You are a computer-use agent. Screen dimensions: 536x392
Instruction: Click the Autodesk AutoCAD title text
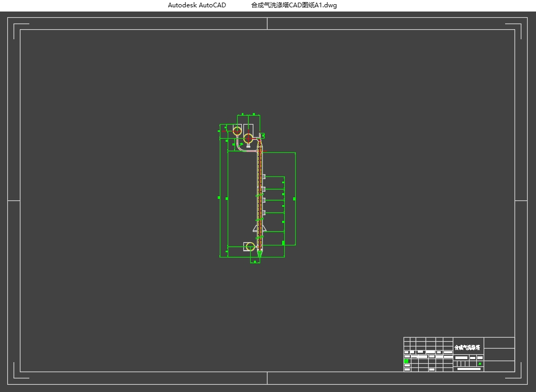(x=197, y=5)
